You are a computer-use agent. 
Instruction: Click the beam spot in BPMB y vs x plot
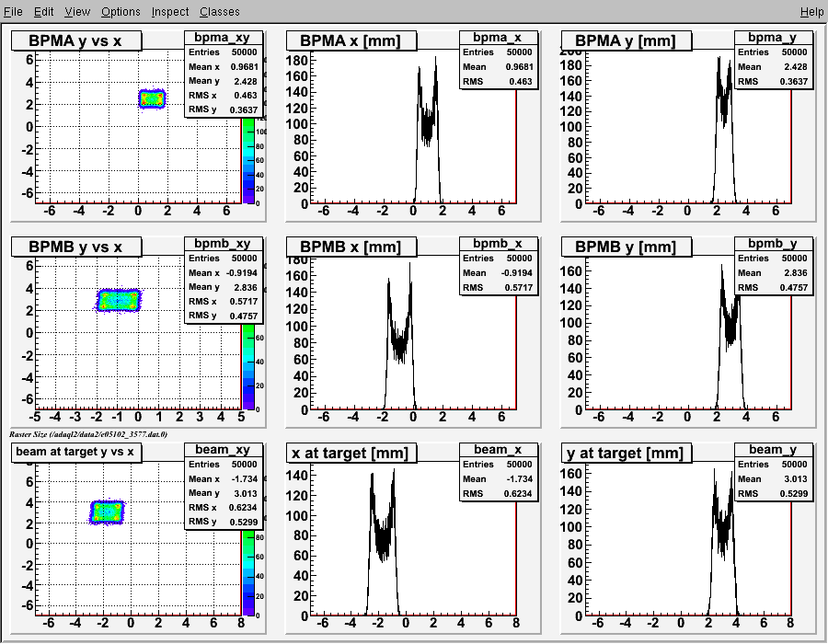click(119, 300)
